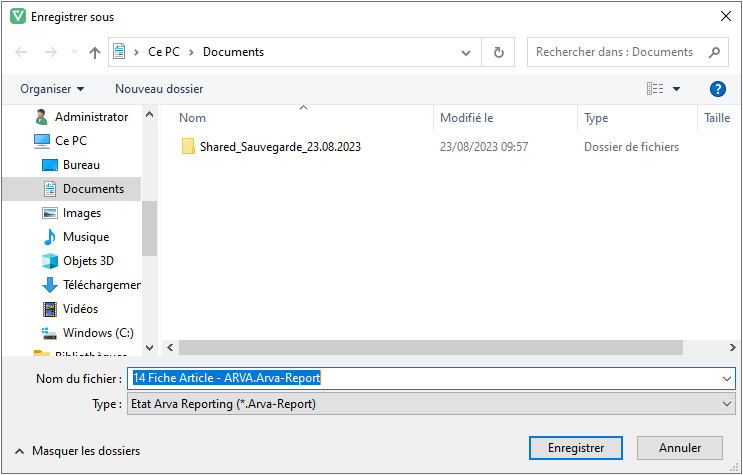Image resolution: width=743 pixels, height=475 pixels.
Task: Open the view options dropdown arrow
Action: click(676, 89)
